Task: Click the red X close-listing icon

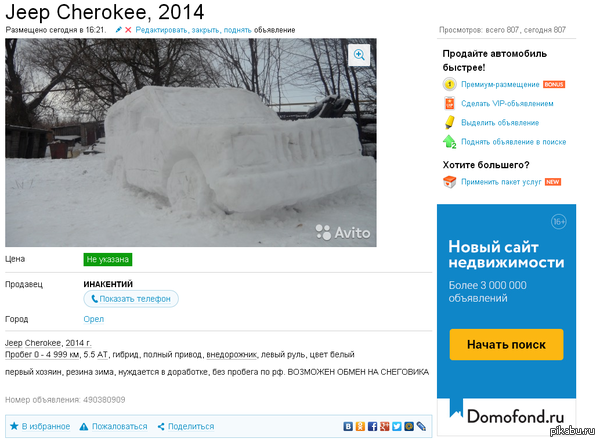Action: pyautogui.click(x=128, y=31)
